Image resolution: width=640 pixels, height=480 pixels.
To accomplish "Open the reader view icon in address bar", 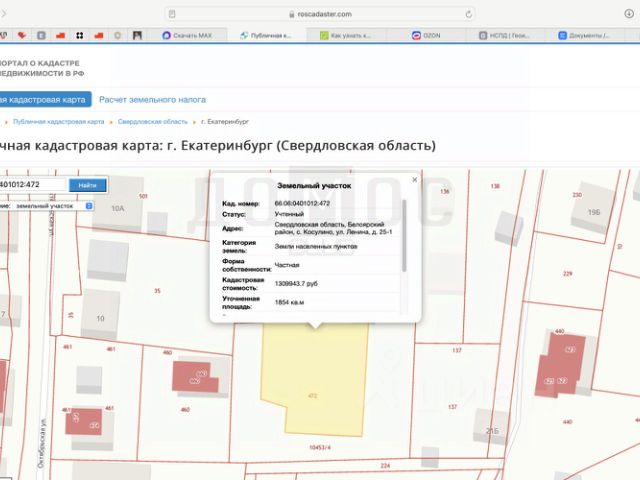I will 172,14.
